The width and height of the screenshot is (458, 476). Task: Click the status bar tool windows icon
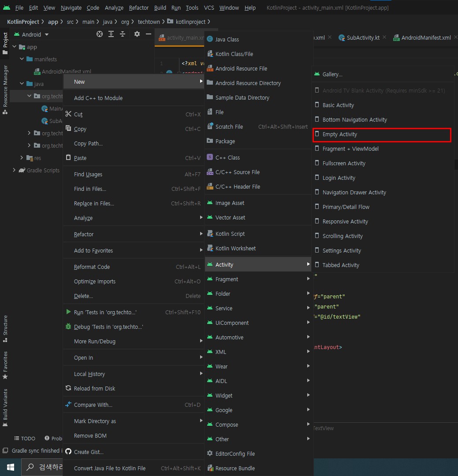[x=5, y=450]
